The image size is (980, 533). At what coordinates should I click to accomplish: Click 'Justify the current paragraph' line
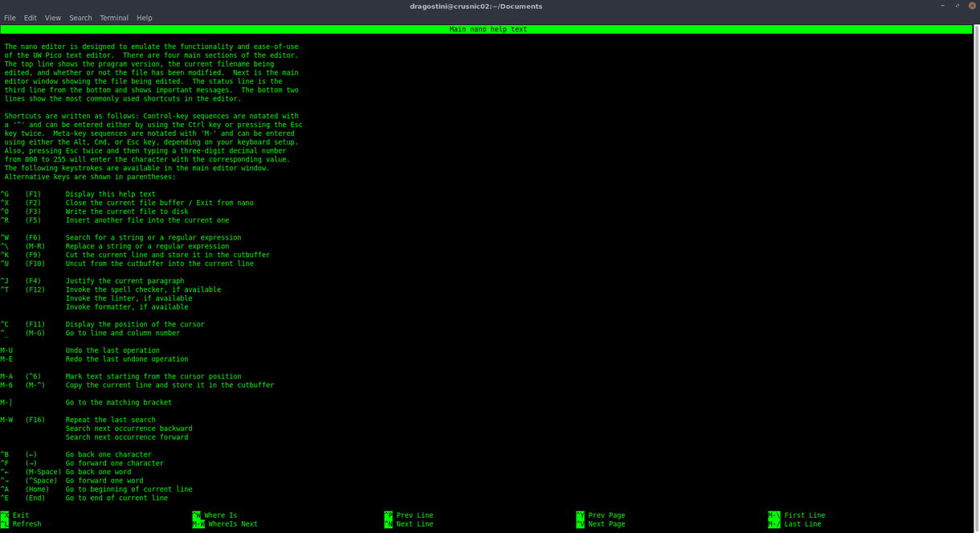(125, 281)
